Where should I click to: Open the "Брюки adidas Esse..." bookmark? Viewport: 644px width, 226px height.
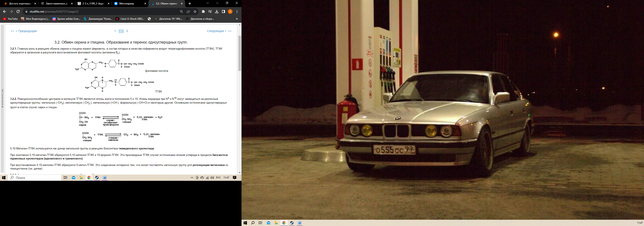pos(66,19)
